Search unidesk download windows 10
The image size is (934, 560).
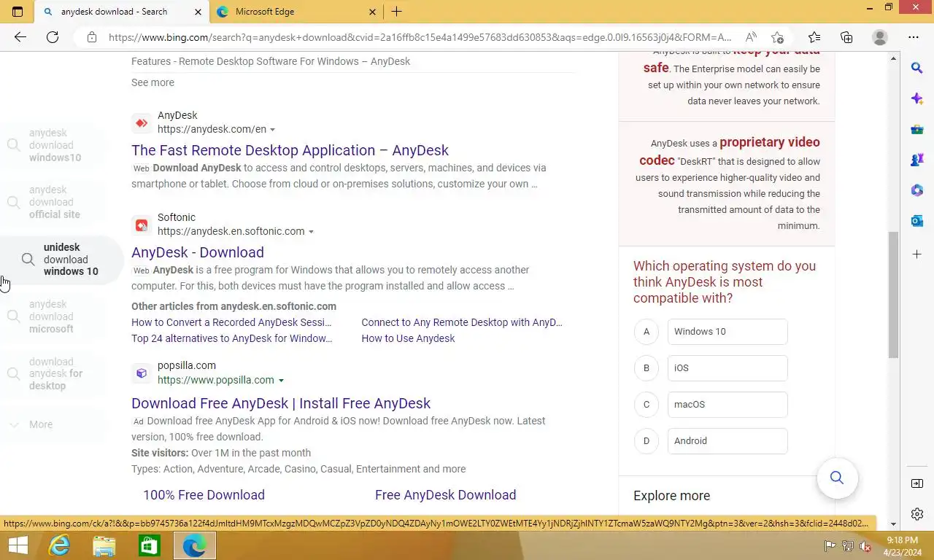pyautogui.click(x=62, y=260)
